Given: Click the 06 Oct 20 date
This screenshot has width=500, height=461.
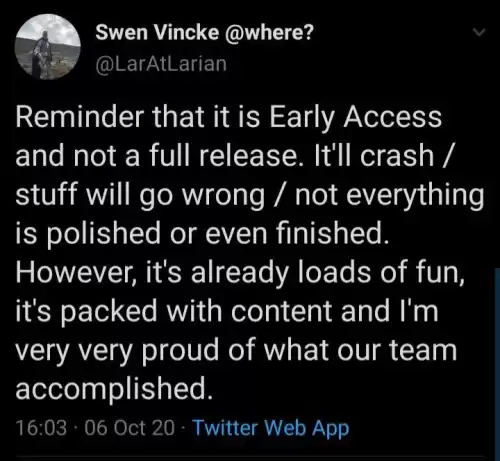Looking at the screenshot, I should pyautogui.click(x=130, y=428).
